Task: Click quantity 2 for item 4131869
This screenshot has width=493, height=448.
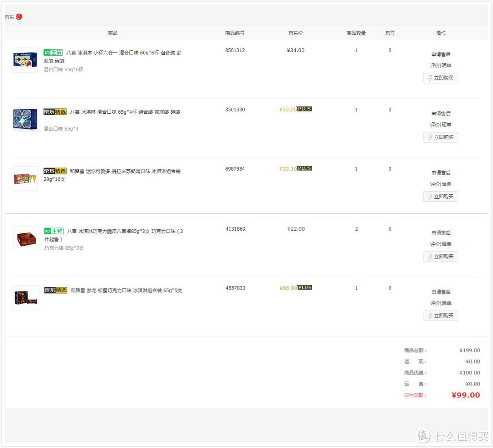Action: coord(356,229)
